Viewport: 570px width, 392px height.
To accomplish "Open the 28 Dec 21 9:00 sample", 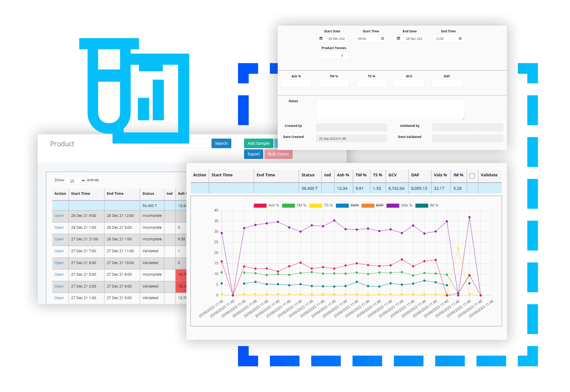I will click(x=59, y=216).
